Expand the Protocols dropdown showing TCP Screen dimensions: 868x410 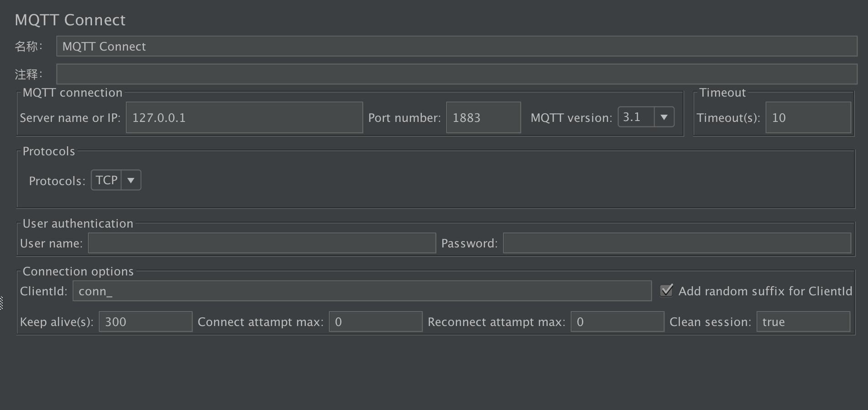point(131,180)
